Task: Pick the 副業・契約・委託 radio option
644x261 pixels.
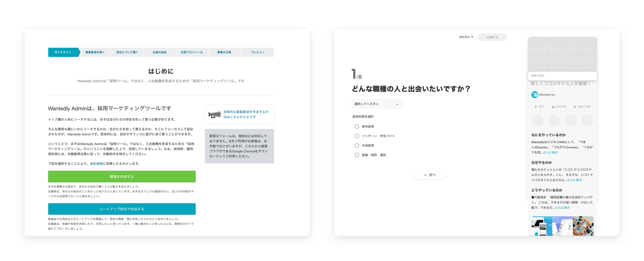Action: [357, 155]
